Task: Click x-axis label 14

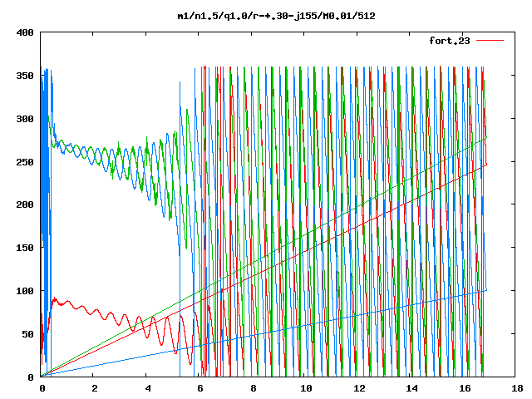Action: tap(412, 388)
